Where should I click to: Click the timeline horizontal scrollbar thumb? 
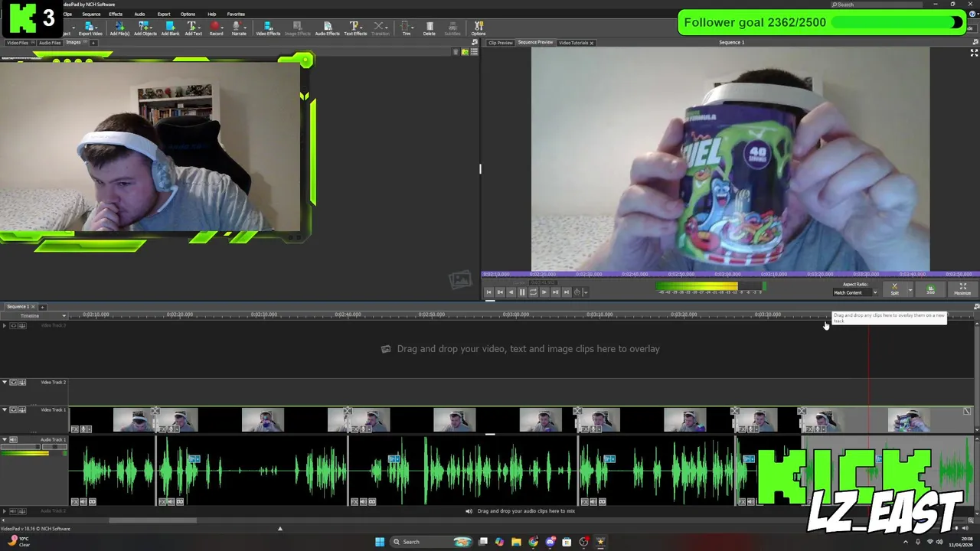(152, 521)
